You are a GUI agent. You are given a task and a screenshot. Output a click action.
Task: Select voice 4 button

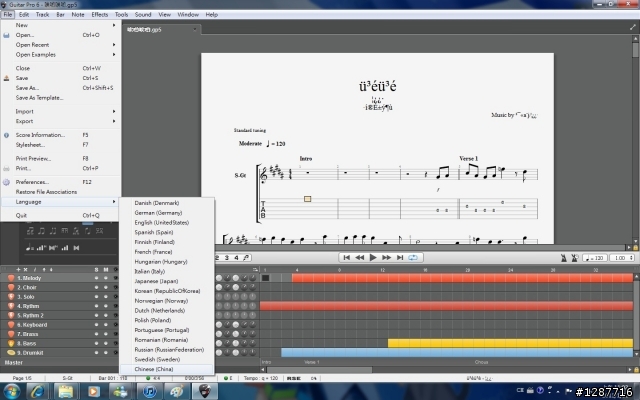tap(236, 258)
